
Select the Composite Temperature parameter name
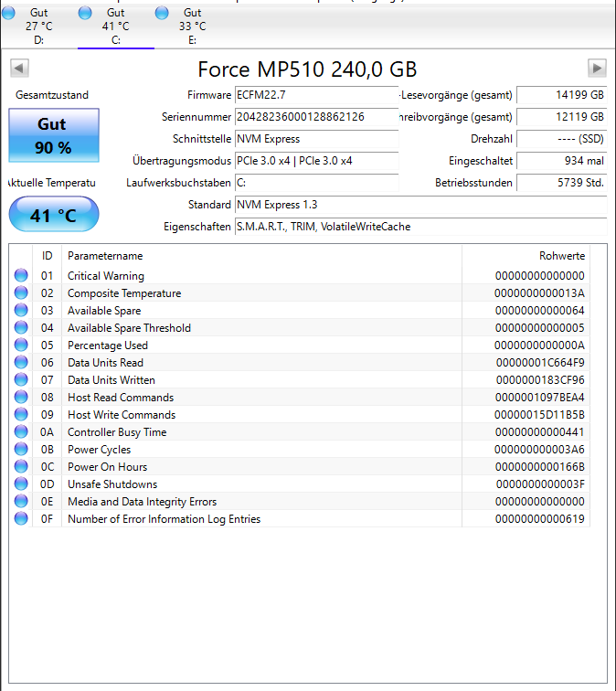(x=124, y=293)
